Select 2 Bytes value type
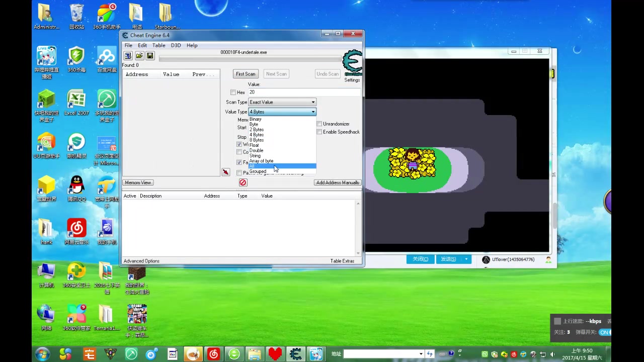Viewport: 644px width, 362px height. coord(282,130)
